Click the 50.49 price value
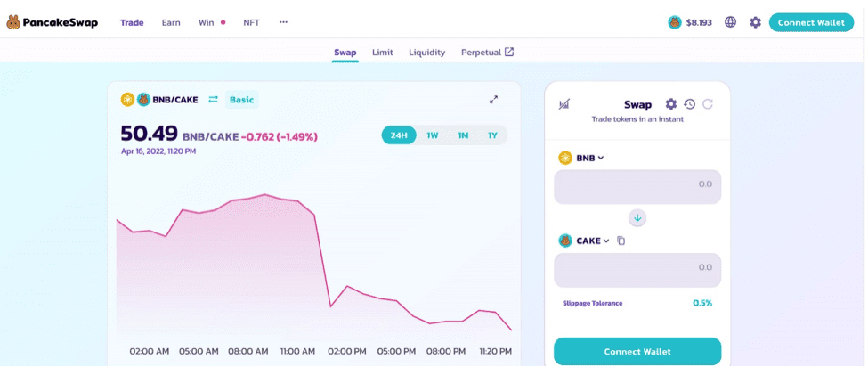Image resolution: width=868 pixels, height=367 pixels. [x=150, y=134]
